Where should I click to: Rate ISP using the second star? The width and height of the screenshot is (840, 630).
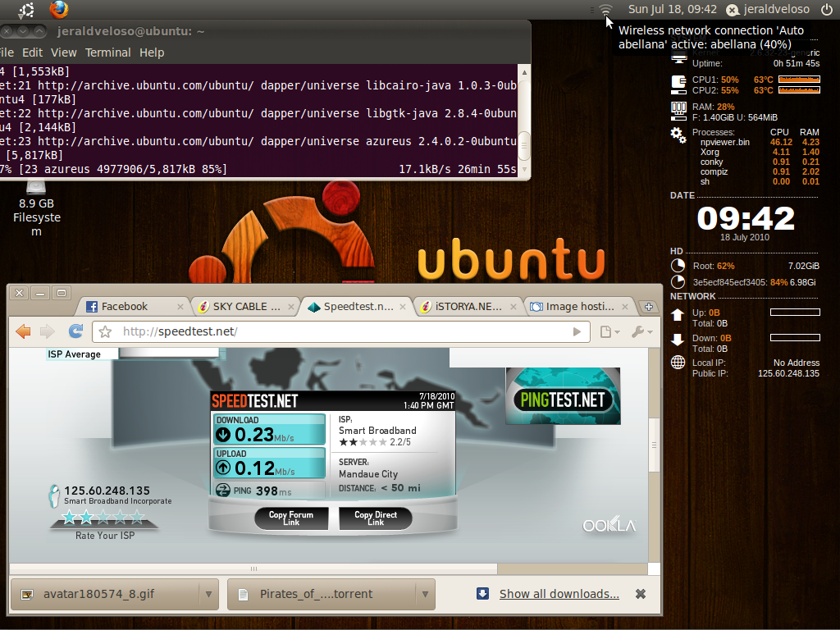(x=85, y=518)
